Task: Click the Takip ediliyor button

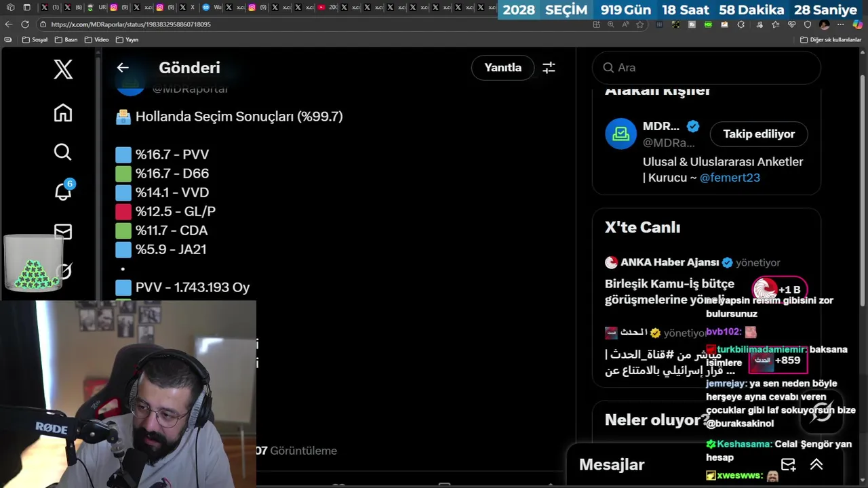Action: (759, 134)
